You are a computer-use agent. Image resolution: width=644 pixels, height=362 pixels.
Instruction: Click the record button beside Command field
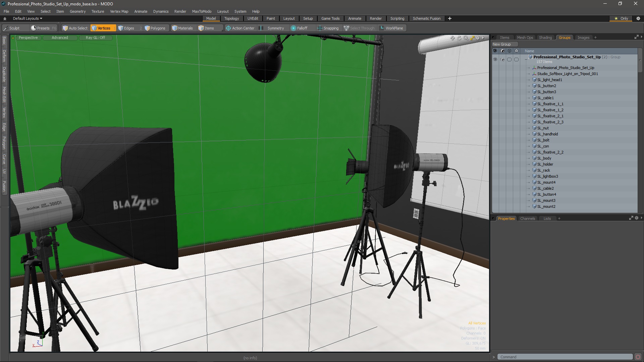(638, 357)
